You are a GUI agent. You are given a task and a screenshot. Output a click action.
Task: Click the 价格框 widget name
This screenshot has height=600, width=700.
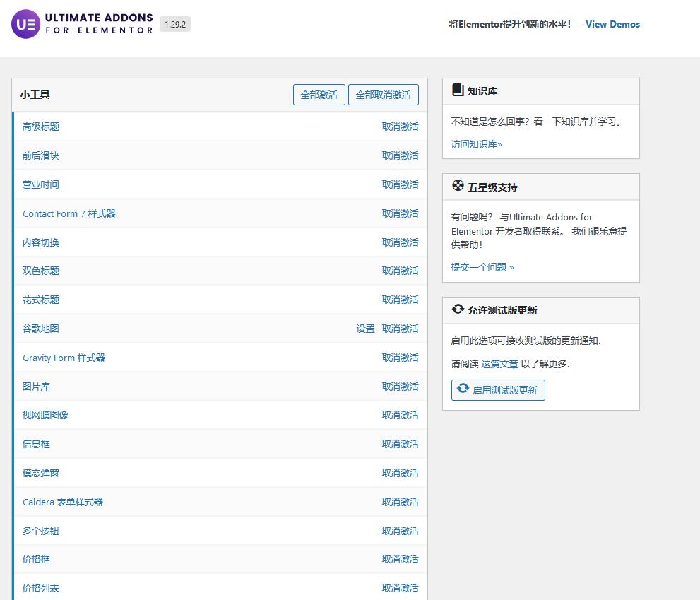36,559
